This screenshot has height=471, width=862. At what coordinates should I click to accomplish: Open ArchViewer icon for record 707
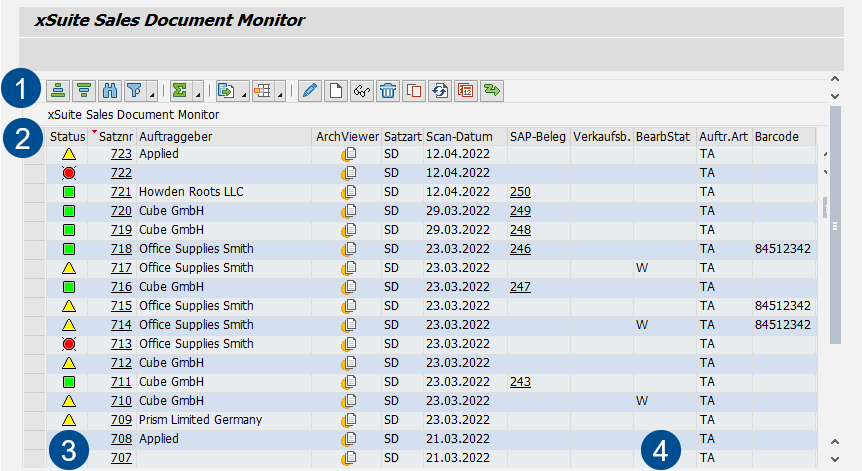(x=349, y=458)
